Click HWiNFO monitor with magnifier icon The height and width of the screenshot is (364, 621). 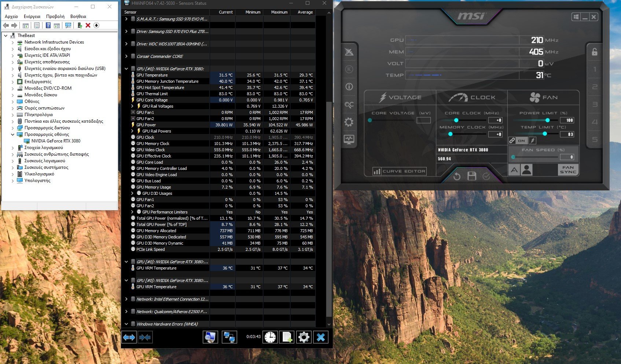pos(210,337)
